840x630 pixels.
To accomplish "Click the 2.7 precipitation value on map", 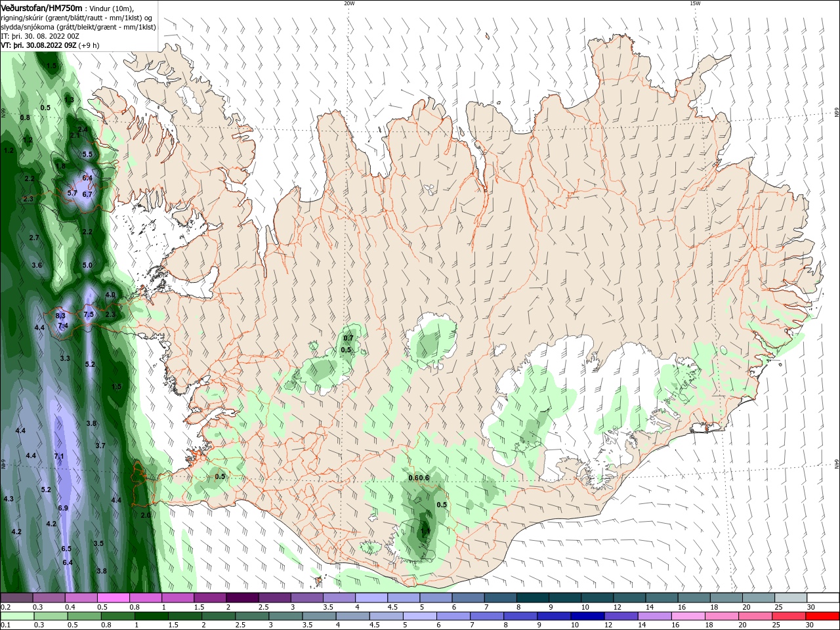I will pyautogui.click(x=34, y=238).
